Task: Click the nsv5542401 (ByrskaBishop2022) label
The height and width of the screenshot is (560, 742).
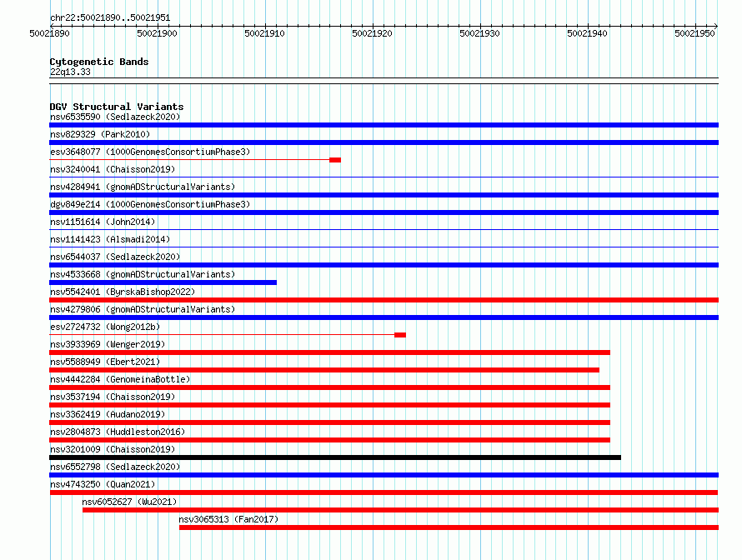Action: tap(123, 292)
